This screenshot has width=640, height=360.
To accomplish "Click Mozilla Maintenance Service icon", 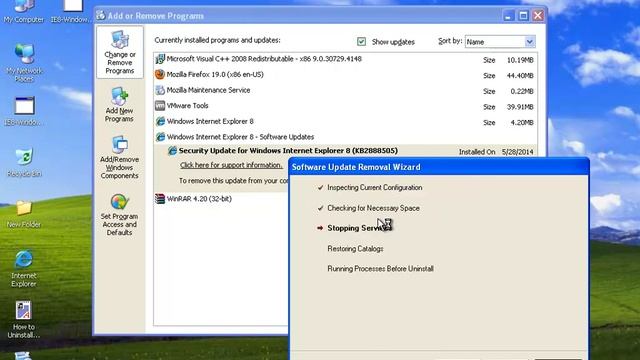I will (160, 90).
